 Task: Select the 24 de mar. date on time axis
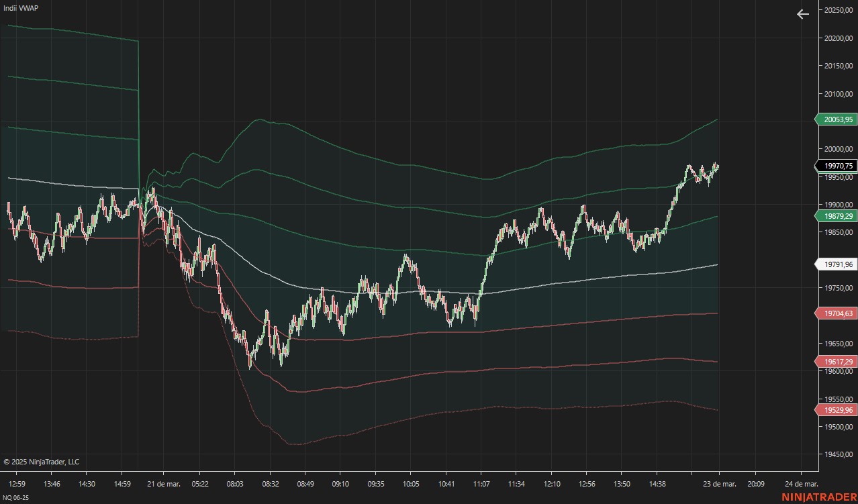click(802, 484)
